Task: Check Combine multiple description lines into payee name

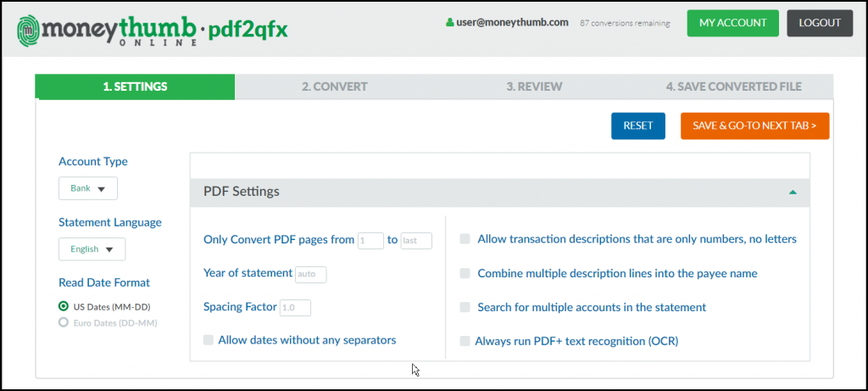Action: tap(465, 273)
